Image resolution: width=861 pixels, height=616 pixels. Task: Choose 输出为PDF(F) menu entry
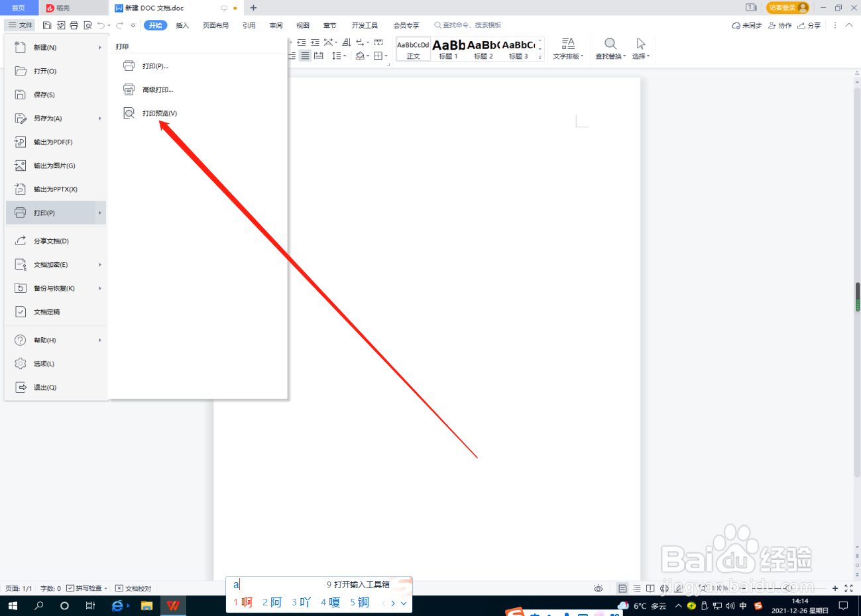(56, 142)
